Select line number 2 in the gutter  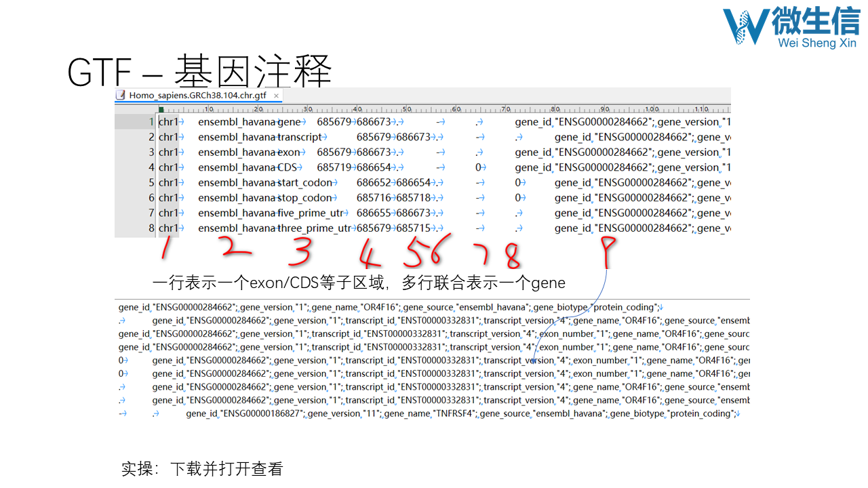tap(151, 137)
